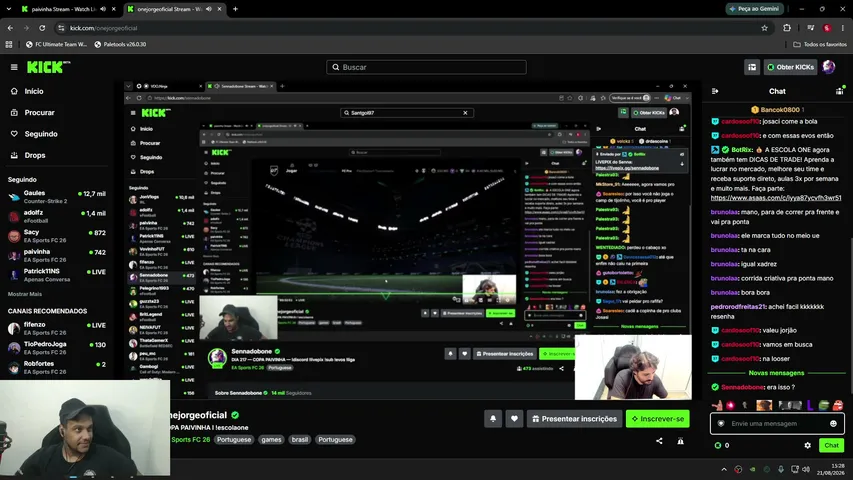Click the chat identity badge in message box
The image size is (853, 480).
click(721, 423)
